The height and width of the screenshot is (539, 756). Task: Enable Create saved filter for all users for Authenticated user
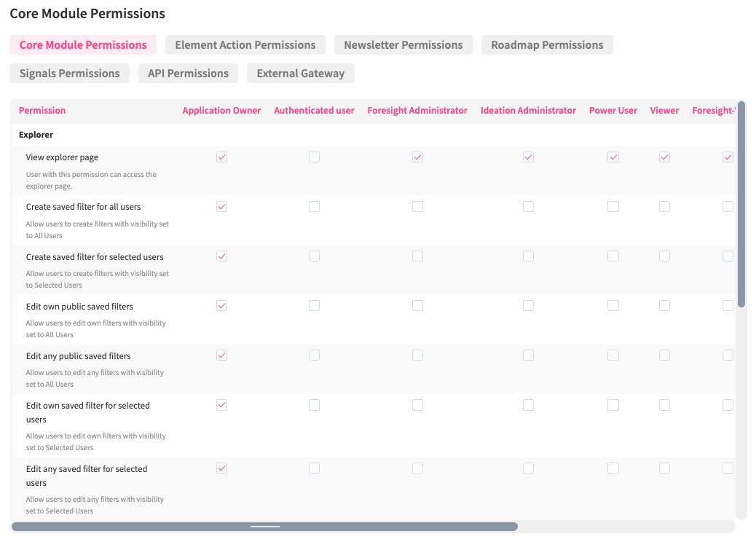(x=315, y=207)
